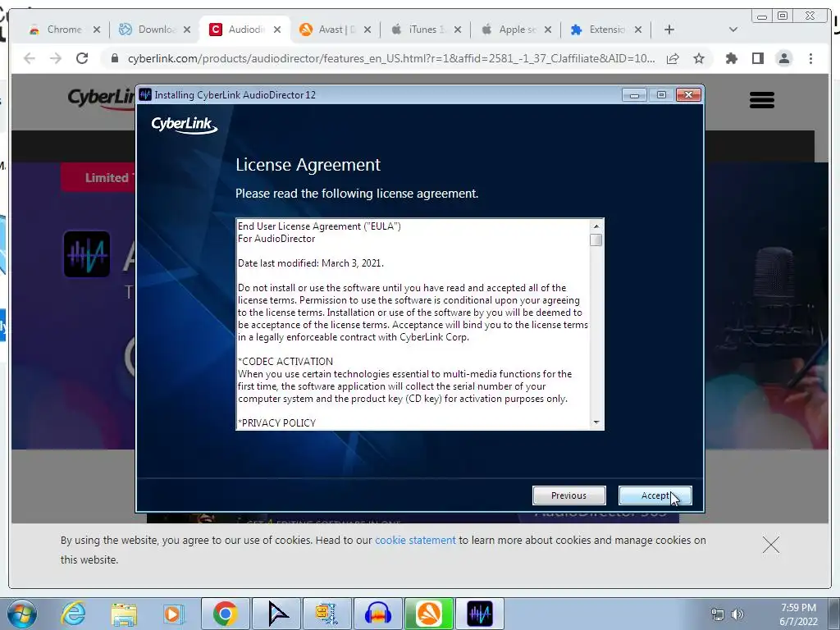Close the iTunes browser tab
This screenshot has width=840, height=630.
click(458, 30)
